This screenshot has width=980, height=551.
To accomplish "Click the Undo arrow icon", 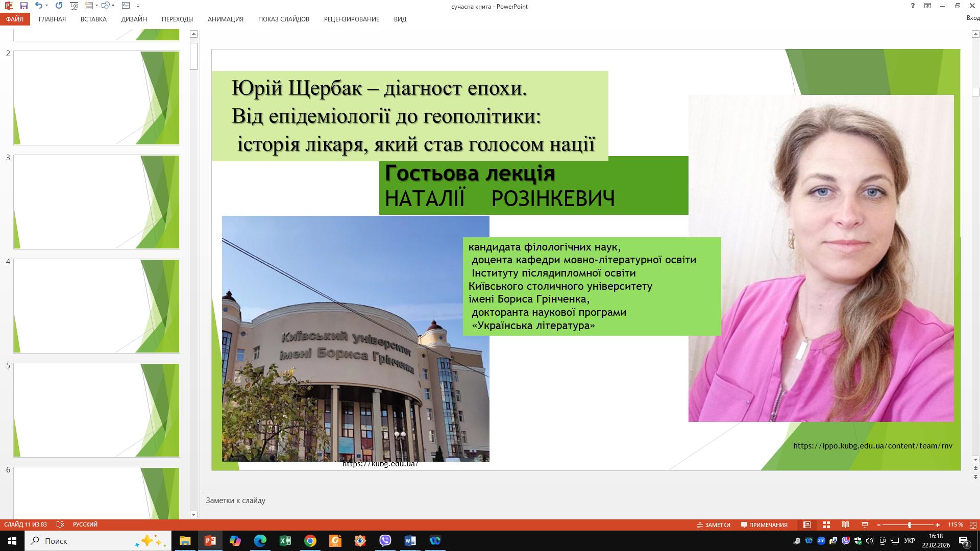I will 39,6.
